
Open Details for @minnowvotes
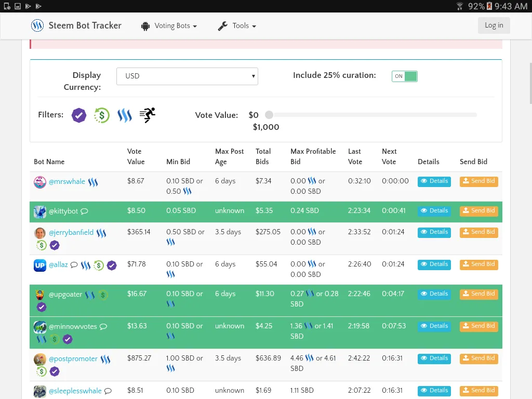tap(434, 326)
